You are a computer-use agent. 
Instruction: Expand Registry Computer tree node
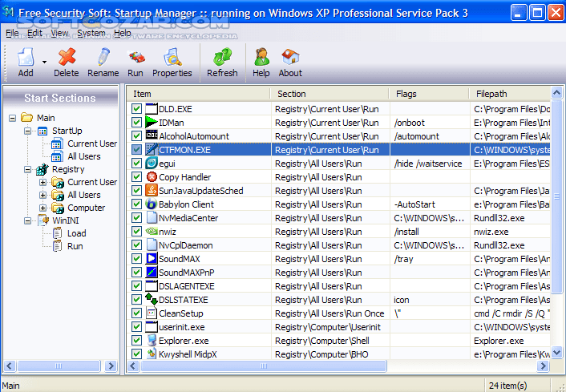pyautogui.click(x=42, y=208)
